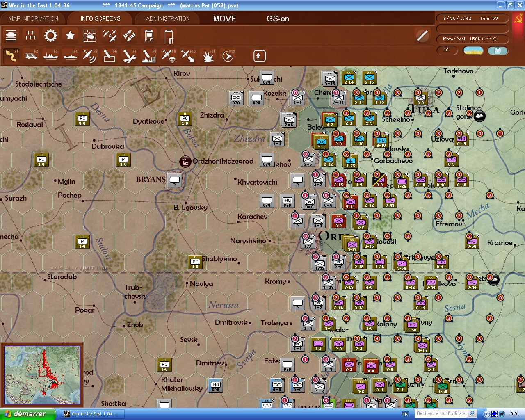The width and height of the screenshot is (525, 420).
Task: Click the GS-on ground support toggle
Action: pos(278,18)
